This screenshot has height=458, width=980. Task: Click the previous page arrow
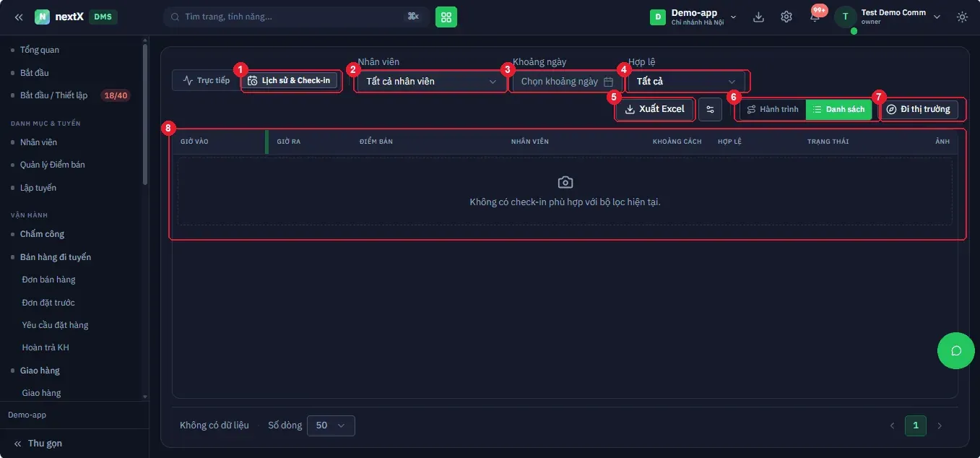pyautogui.click(x=892, y=425)
